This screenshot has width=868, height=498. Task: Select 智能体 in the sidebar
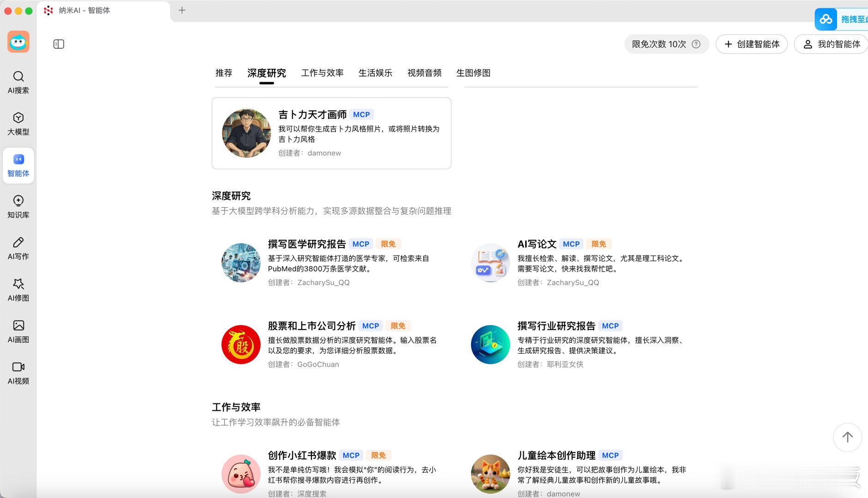[18, 166]
